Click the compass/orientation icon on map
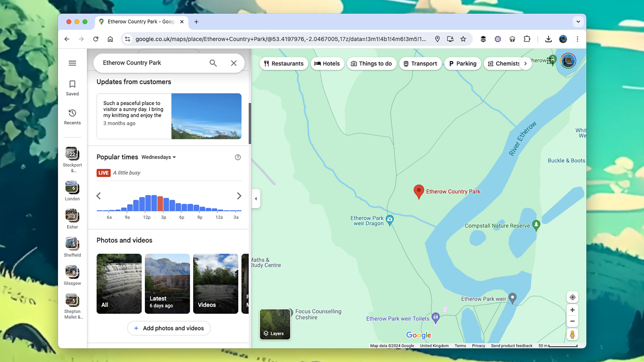 click(572, 297)
